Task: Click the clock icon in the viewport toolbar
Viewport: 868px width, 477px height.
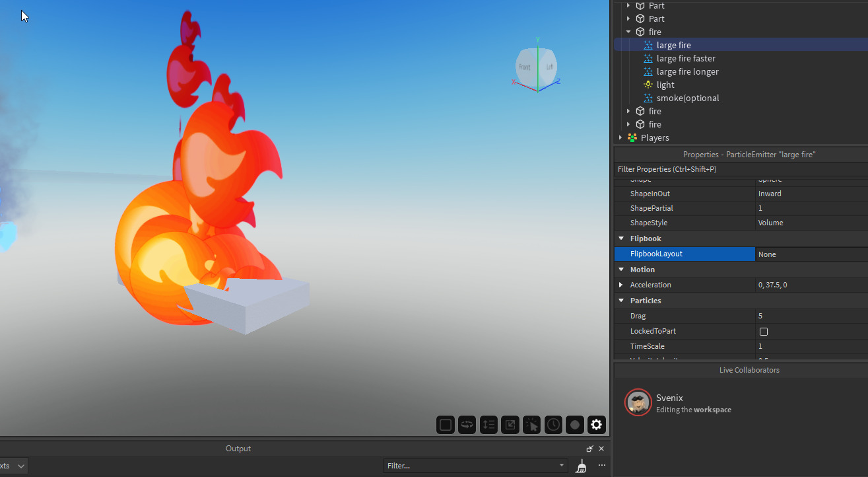Action: (x=553, y=425)
